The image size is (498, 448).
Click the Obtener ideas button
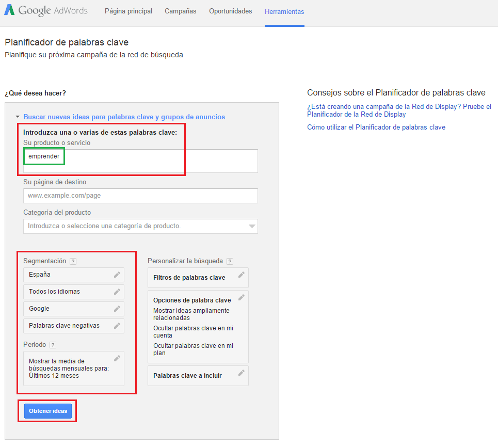(x=48, y=411)
